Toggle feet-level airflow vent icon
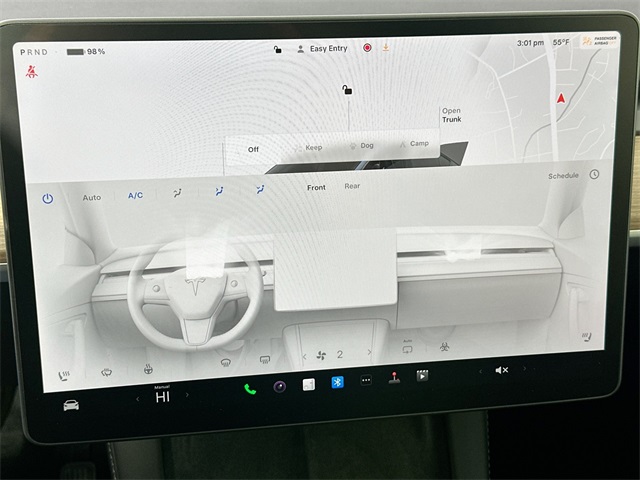The height and width of the screenshot is (480, 640). pos(260,189)
